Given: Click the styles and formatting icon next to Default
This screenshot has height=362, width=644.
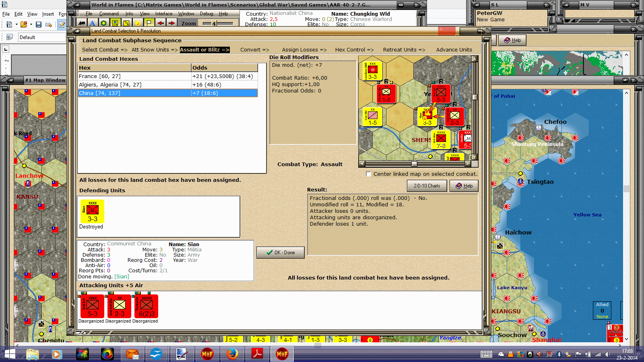Looking at the screenshot, I should (10, 37).
